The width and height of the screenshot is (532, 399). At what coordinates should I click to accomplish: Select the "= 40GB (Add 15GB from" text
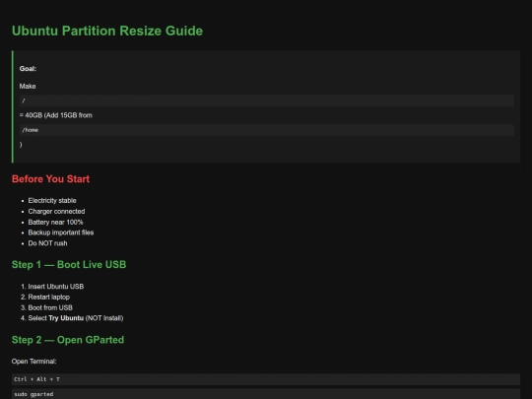point(56,115)
